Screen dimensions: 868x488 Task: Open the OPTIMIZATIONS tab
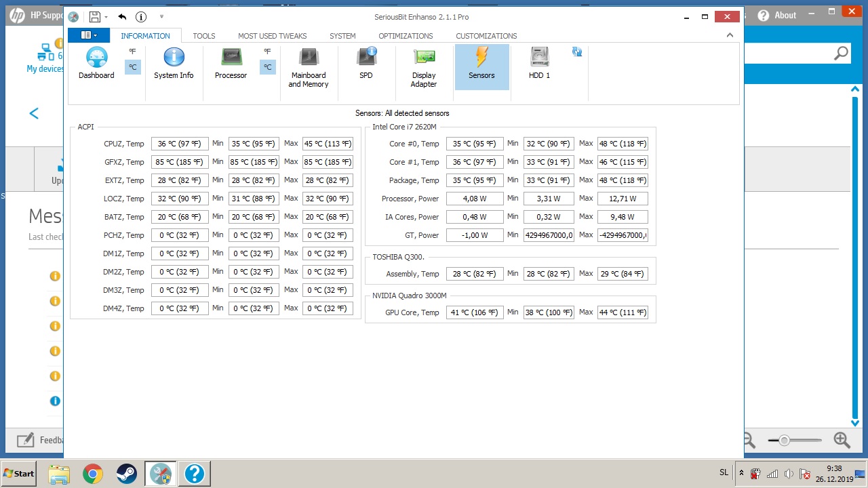pos(406,36)
